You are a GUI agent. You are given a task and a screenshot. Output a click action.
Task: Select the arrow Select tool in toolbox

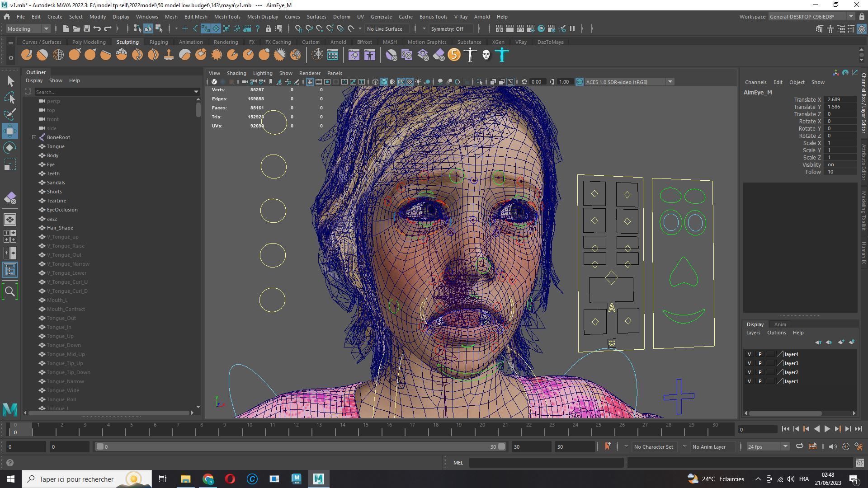pos(10,81)
